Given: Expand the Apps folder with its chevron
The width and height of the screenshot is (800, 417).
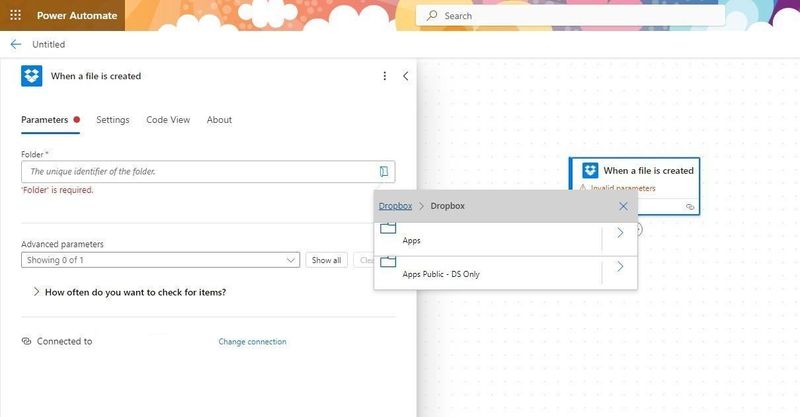Looking at the screenshot, I should click(620, 233).
